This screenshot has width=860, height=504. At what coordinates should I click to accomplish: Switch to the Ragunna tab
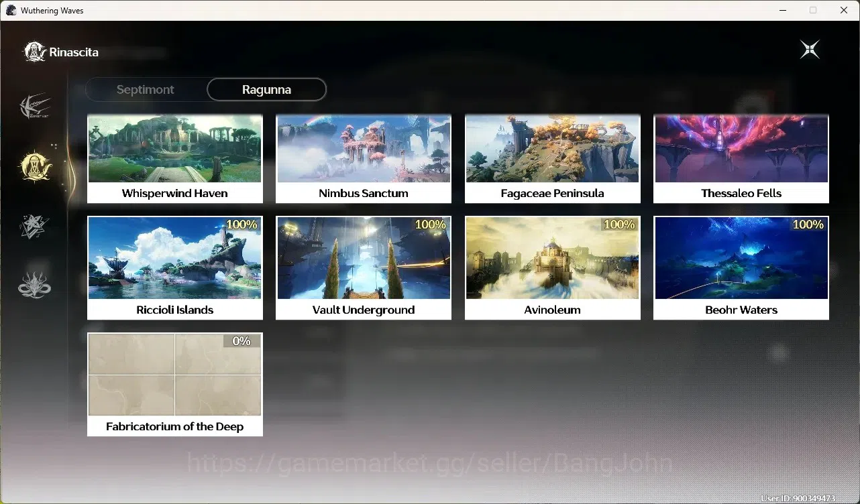tap(266, 89)
